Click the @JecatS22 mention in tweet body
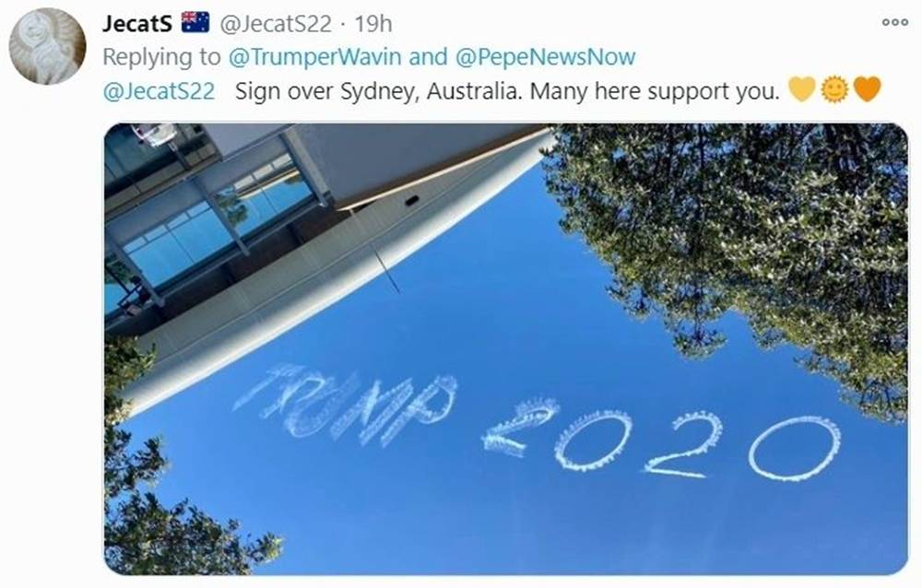Image resolution: width=922 pixels, height=588 pixels. [159, 91]
